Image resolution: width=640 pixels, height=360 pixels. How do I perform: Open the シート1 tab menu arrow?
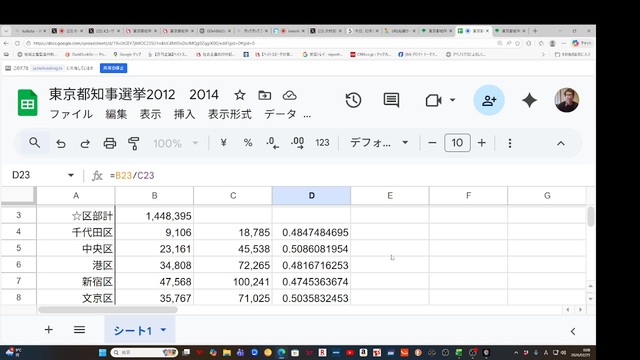(x=163, y=329)
